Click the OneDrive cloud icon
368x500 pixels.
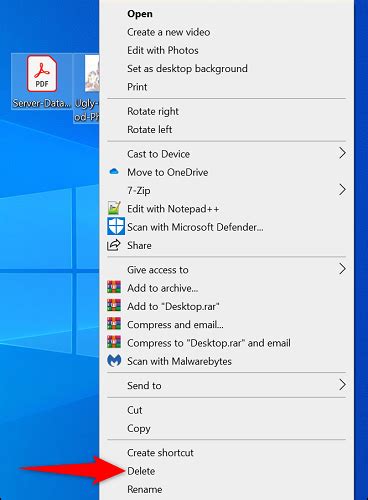[114, 172]
